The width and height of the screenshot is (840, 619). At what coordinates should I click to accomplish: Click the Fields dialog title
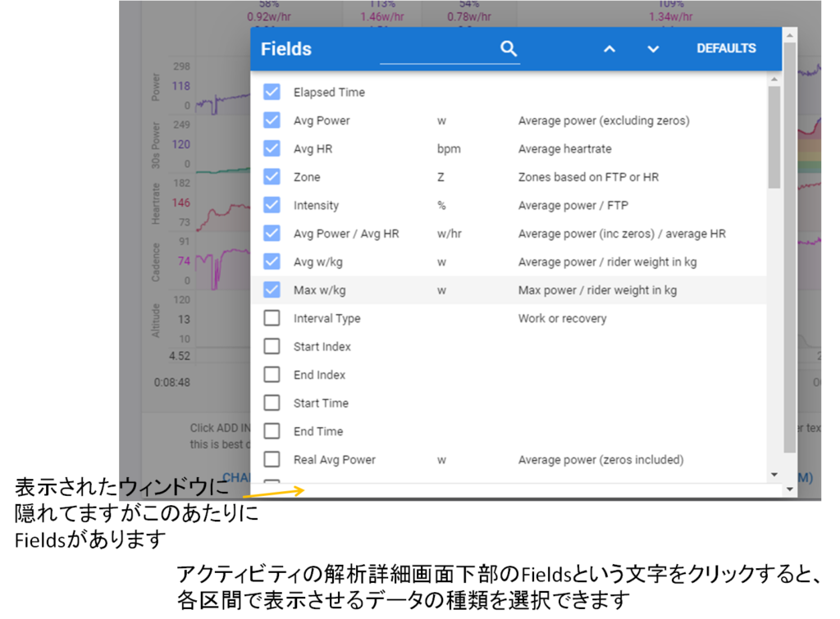pyautogui.click(x=286, y=48)
